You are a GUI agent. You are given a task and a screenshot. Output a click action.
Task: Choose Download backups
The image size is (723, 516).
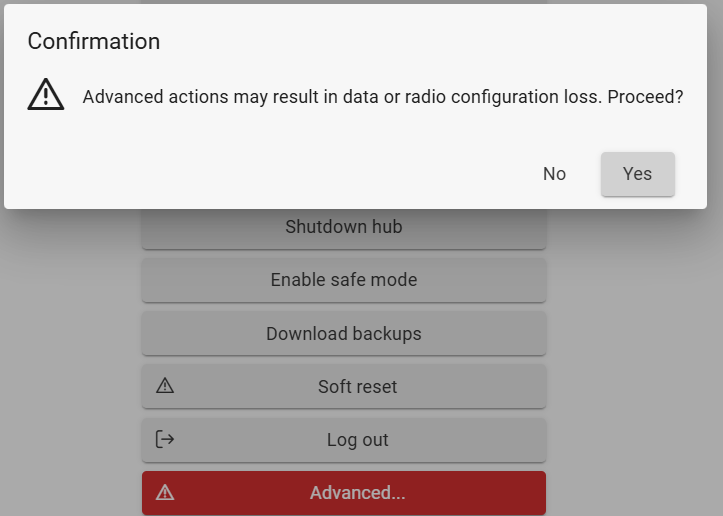[344, 333]
